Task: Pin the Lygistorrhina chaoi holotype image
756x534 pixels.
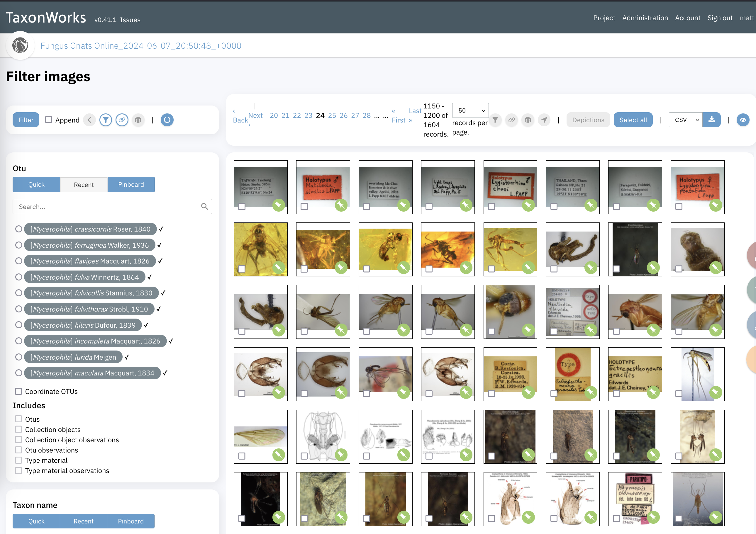Action: [528, 205]
